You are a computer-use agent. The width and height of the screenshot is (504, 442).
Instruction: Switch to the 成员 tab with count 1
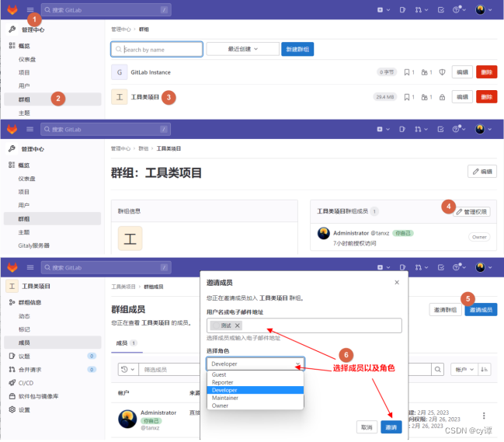click(x=127, y=343)
